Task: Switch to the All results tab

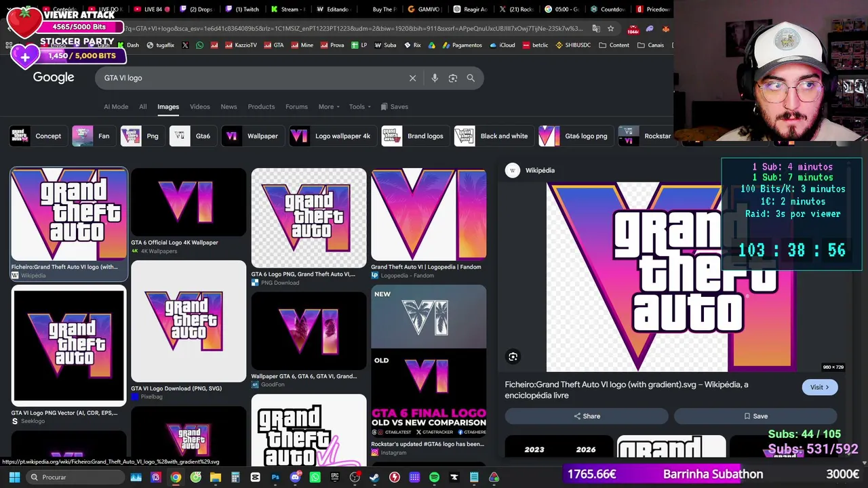Action: click(x=142, y=106)
